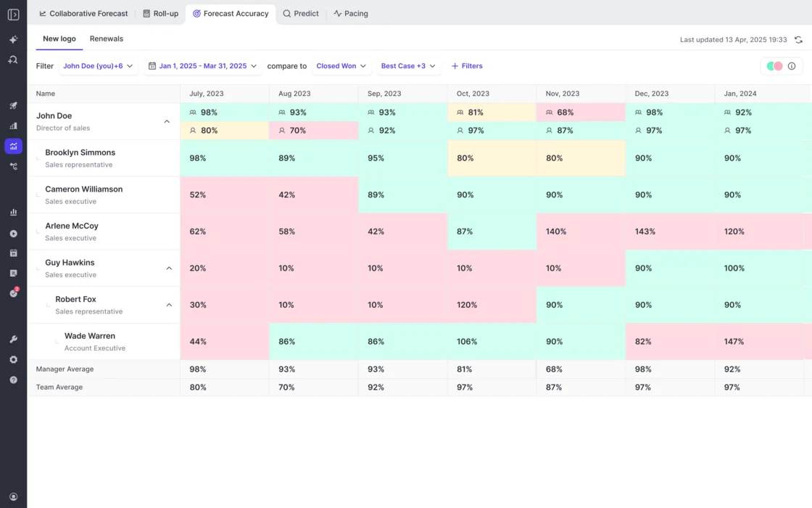Open the calendar sidebar icon
812x508 pixels.
pyautogui.click(x=14, y=253)
